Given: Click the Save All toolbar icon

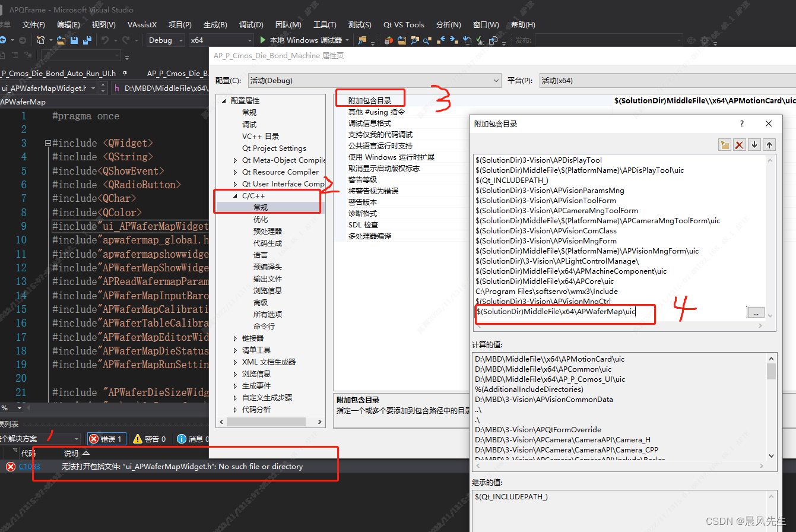Looking at the screenshot, I should 87,40.
